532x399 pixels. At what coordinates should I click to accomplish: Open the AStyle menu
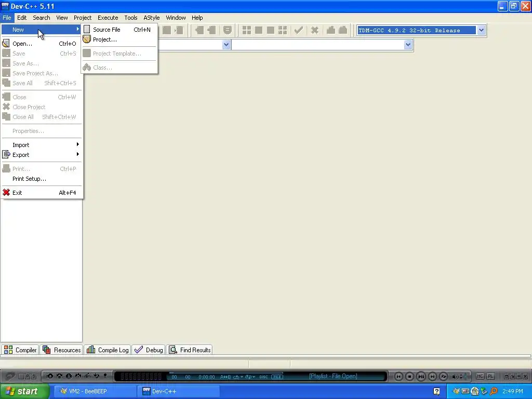point(151,18)
